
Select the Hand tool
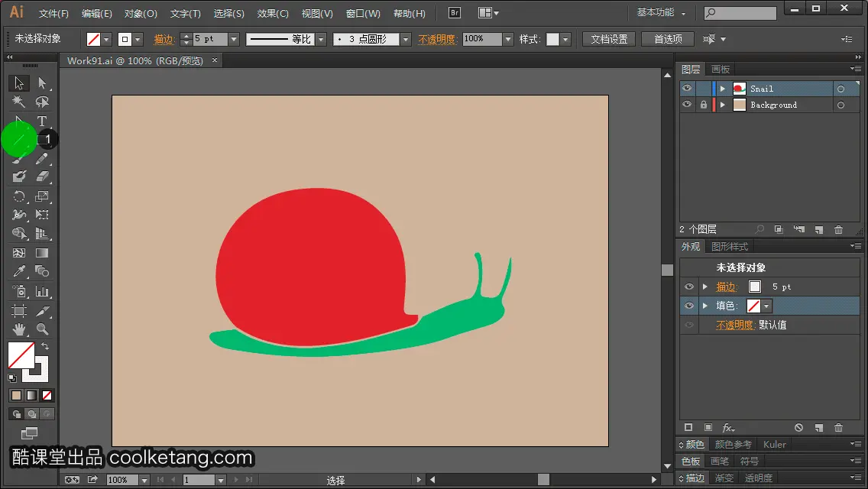coord(19,329)
